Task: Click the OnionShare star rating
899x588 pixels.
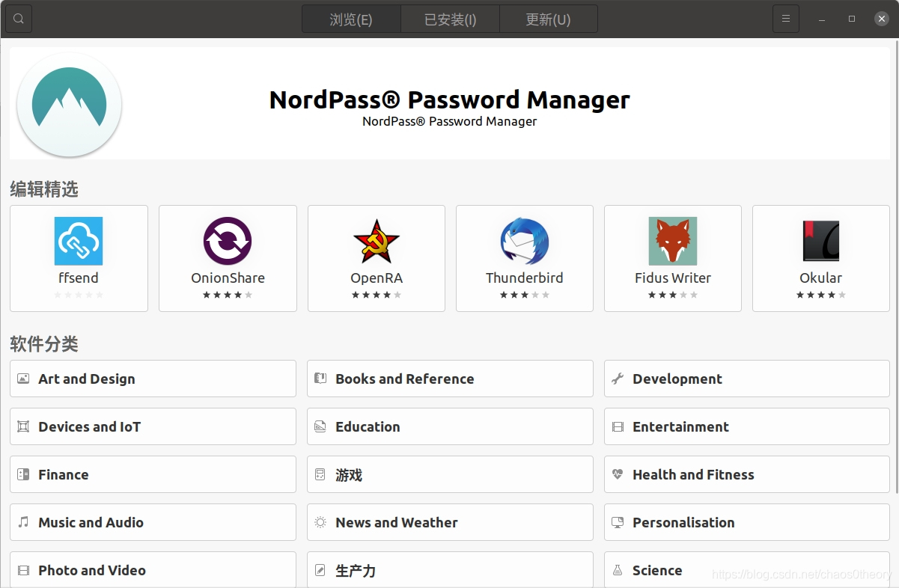Action: point(228,295)
